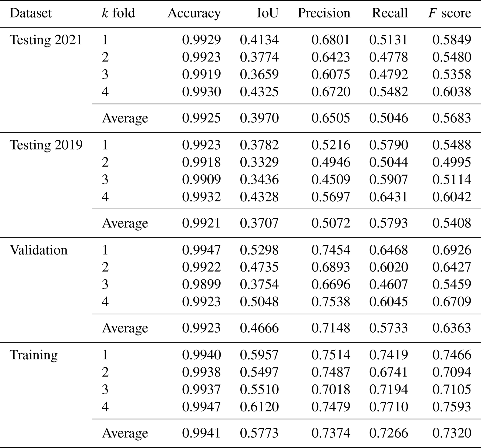Select the Validation accuracy value 0.9899

(x=201, y=284)
